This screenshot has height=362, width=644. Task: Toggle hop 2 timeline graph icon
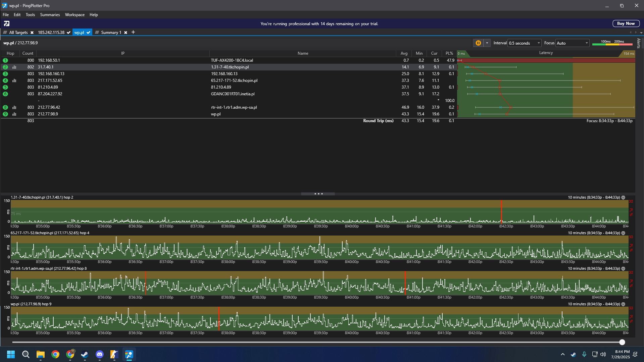tap(14, 67)
